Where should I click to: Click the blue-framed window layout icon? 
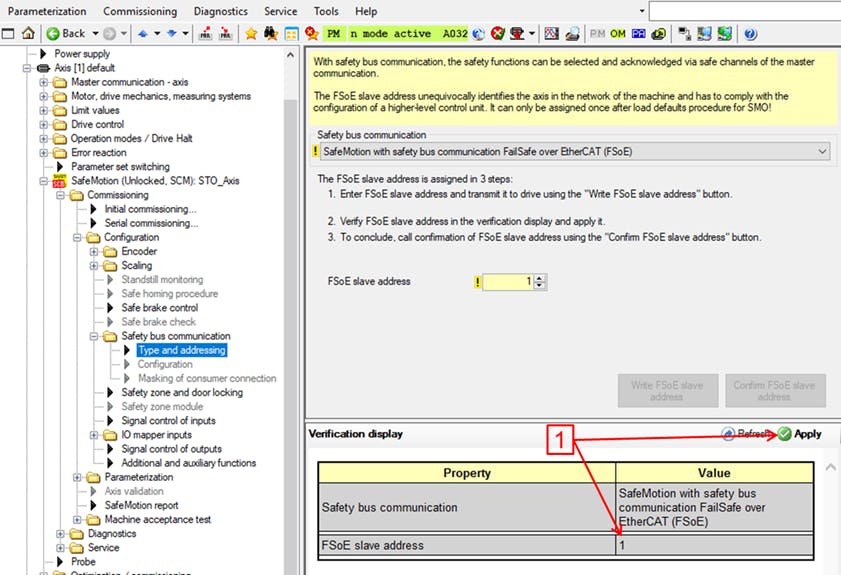(291, 34)
